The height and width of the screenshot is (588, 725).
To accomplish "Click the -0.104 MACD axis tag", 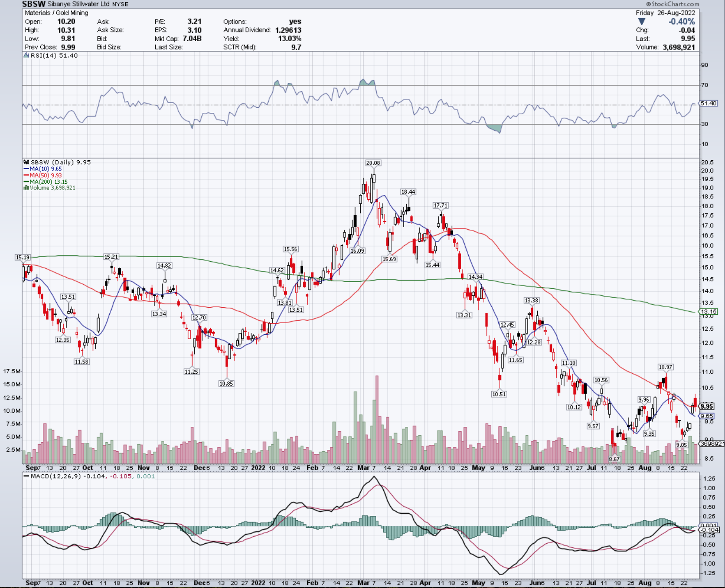I will pyautogui.click(x=710, y=530).
